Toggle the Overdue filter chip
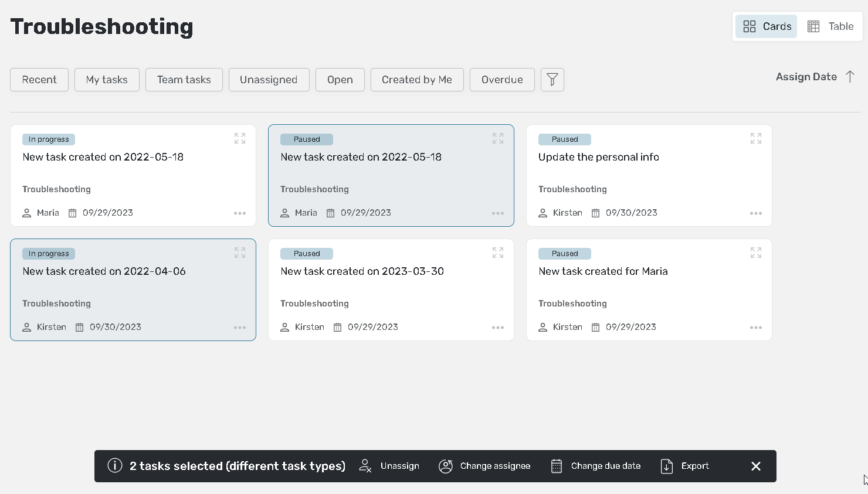 click(x=501, y=80)
